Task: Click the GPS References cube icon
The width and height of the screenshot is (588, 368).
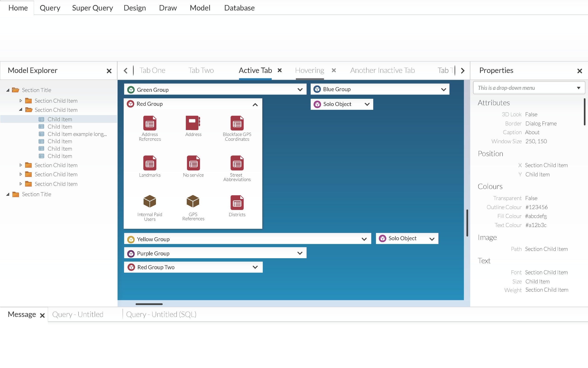Action: (193, 201)
